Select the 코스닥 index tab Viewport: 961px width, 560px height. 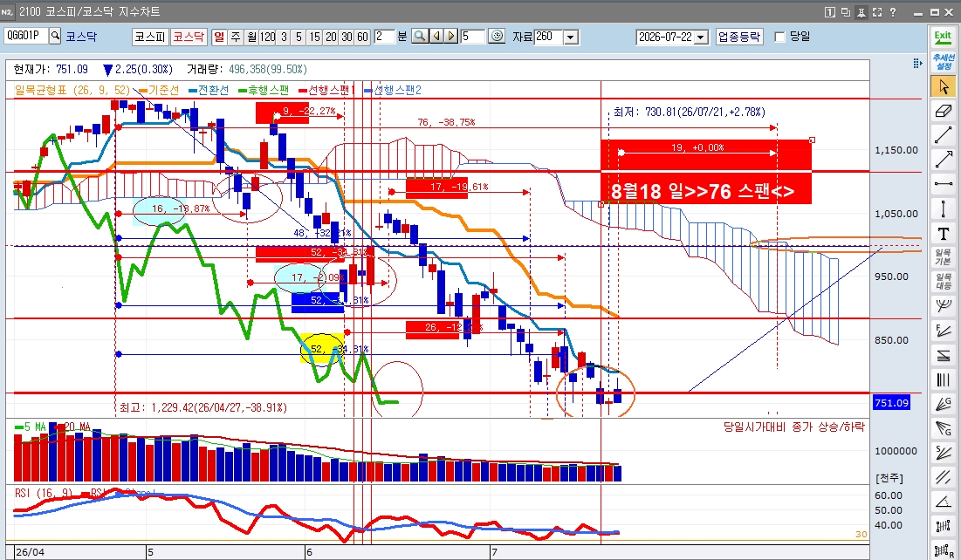click(x=189, y=37)
